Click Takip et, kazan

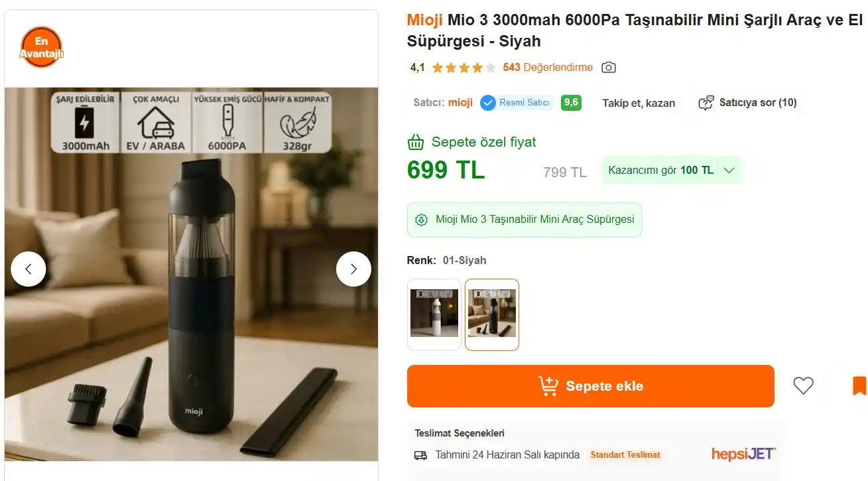(x=638, y=103)
